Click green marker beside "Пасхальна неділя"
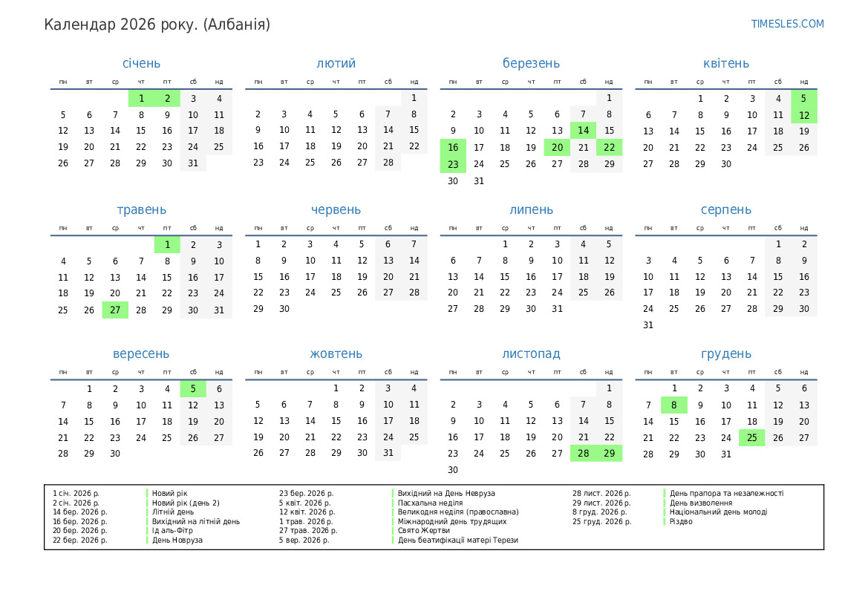The height and width of the screenshot is (614, 868). [x=393, y=503]
